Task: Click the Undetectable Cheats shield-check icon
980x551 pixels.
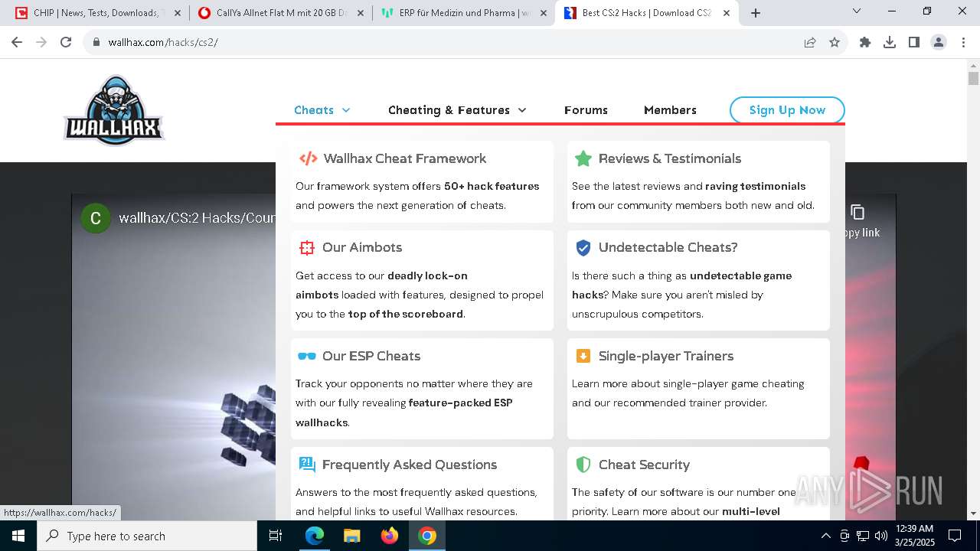Action: click(x=583, y=247)
